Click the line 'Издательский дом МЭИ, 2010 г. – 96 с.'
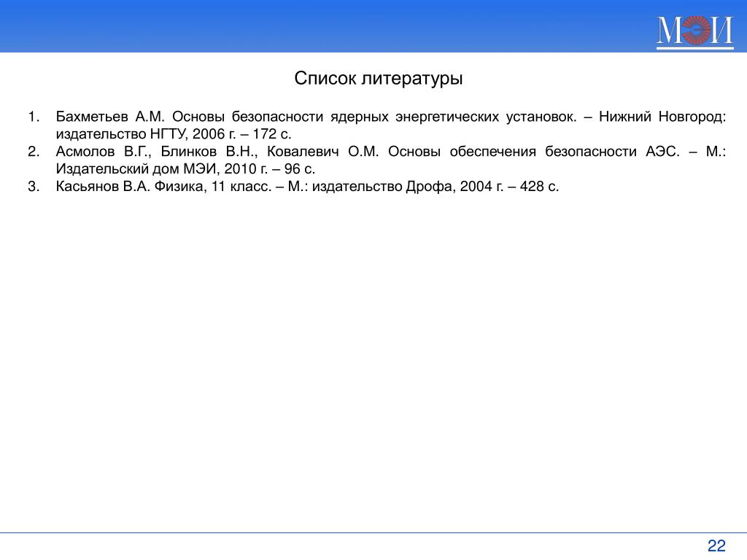 coord(185,168)
